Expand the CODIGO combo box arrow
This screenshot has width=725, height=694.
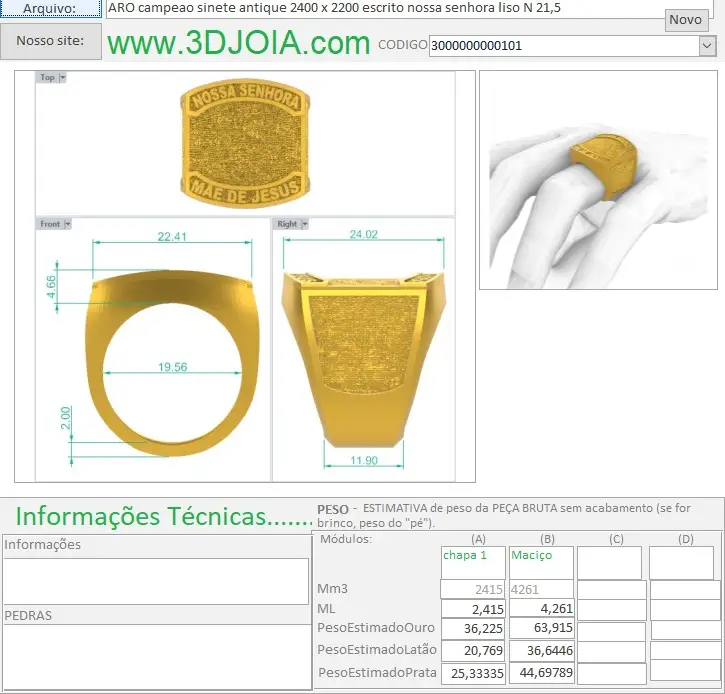tap(707, 45)
